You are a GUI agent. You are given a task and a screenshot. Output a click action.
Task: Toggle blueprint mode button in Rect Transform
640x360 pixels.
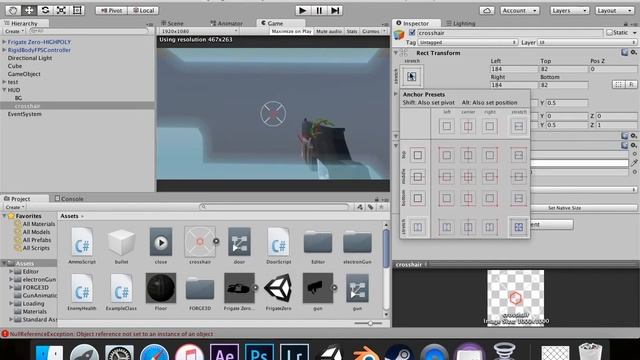click(x=618, y=84)
